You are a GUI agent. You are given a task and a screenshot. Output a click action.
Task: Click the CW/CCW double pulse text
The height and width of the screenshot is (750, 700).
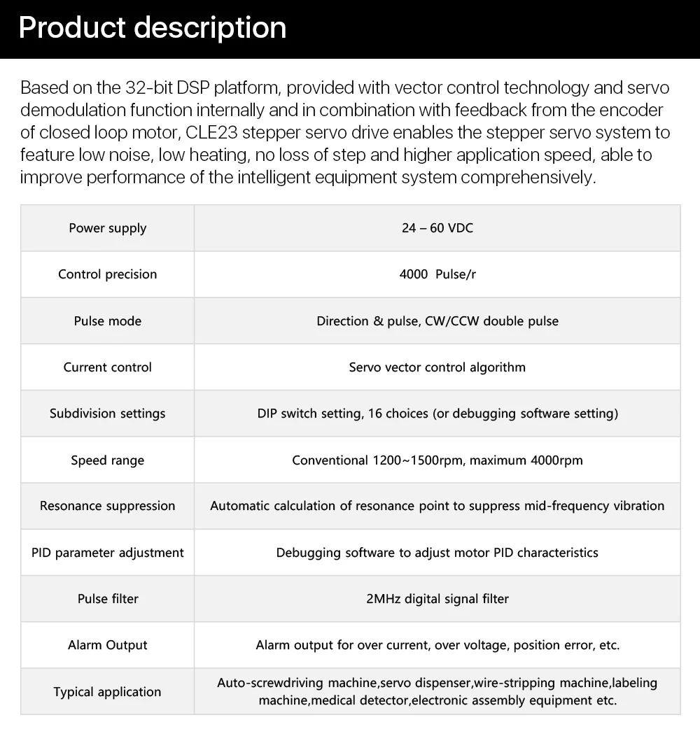pos(491,320)
